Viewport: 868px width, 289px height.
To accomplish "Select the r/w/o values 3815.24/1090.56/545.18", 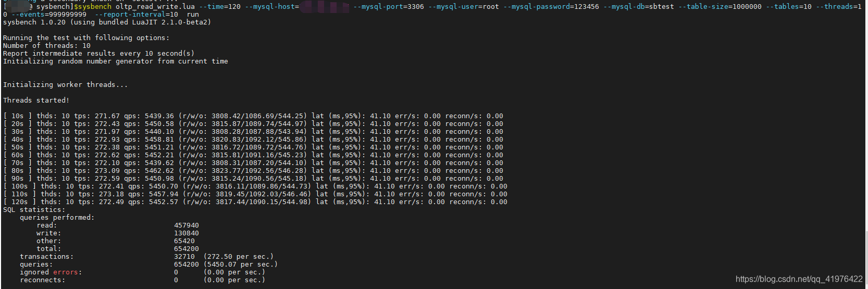I will (259, 179).
